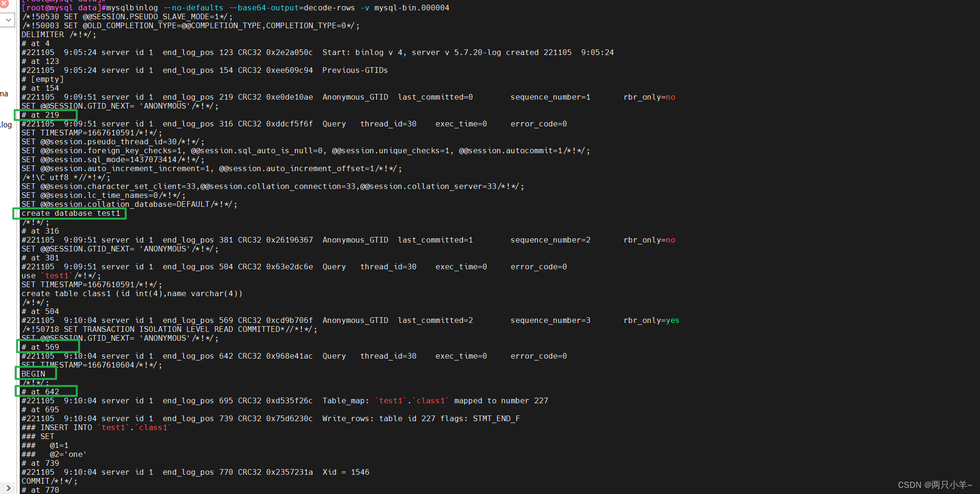Viewport: 980px width, 494px height.
Task: Select 'STMT_END_F' flag text
Action: pyautogui.click(x=497, y=419)
